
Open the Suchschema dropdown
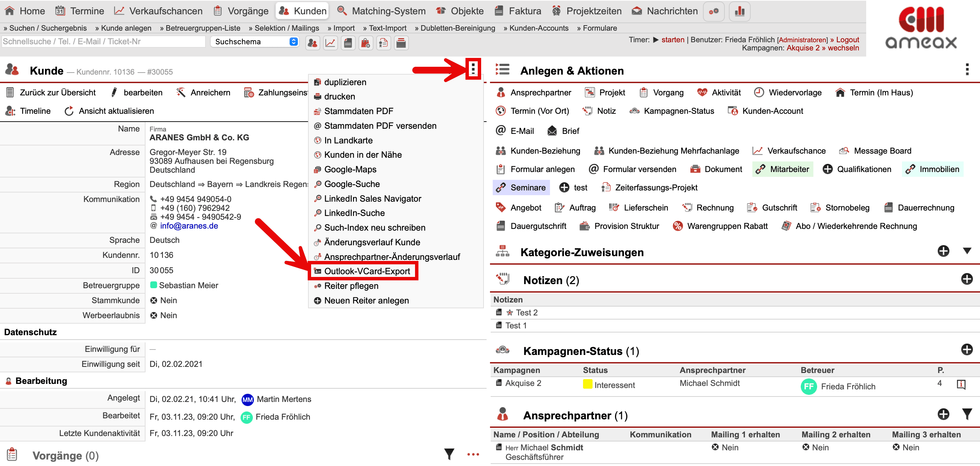coord(255,42)
